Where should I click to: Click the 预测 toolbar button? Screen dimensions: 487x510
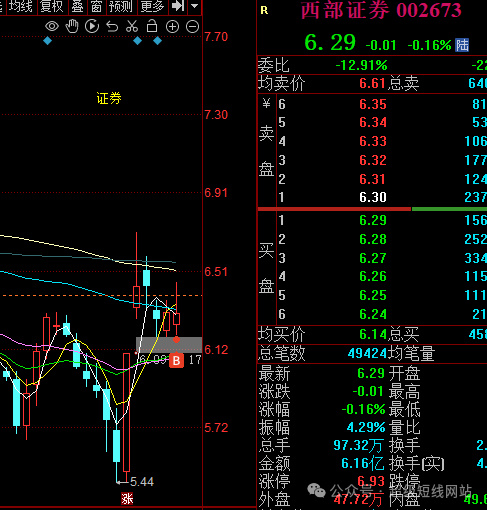coord(120,6)
